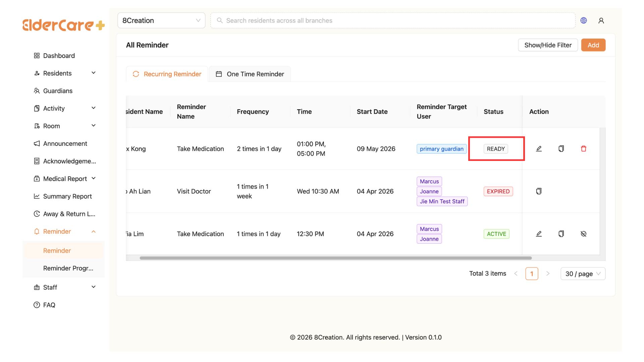Image resolution: width=644 pixels, height=362 pixels.
Task: Click the search magnifier icon
Action: pyautogui.click(x=220, y=20)
